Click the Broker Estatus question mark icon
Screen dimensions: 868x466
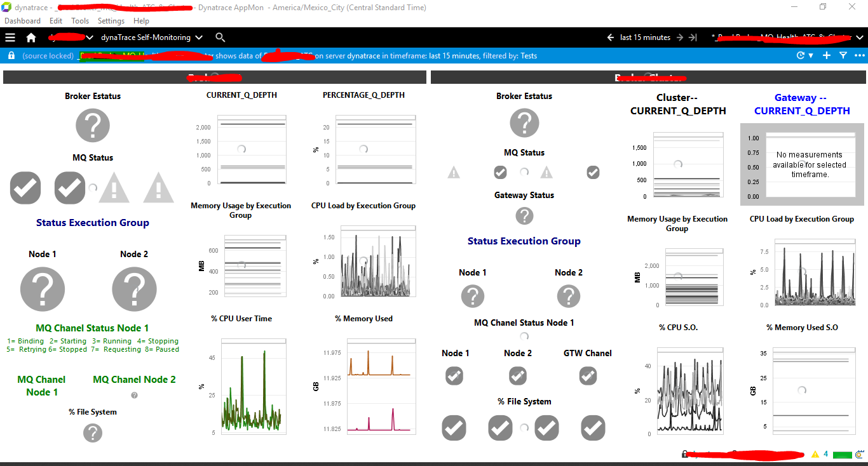[93, 125]
